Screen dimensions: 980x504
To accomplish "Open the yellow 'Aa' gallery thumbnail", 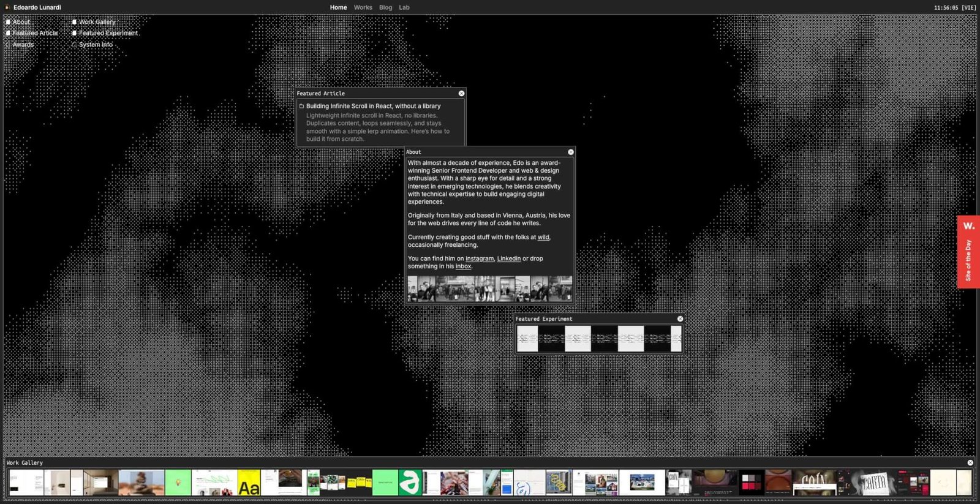I will click(249, 483).
